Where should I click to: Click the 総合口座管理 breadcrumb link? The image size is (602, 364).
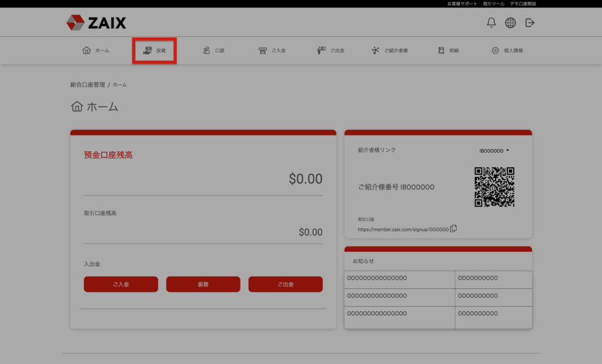click(x=88, y=85)
